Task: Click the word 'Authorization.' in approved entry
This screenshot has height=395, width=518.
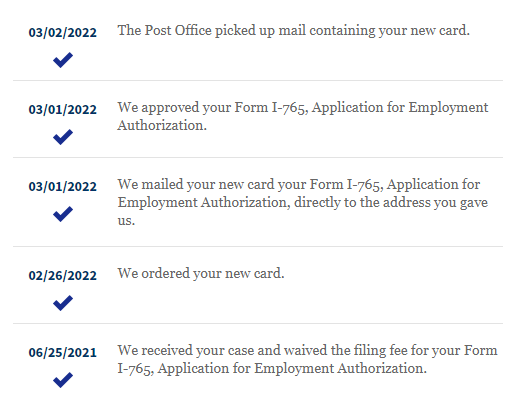Action: pyautogui.click(x=162, y=125)
